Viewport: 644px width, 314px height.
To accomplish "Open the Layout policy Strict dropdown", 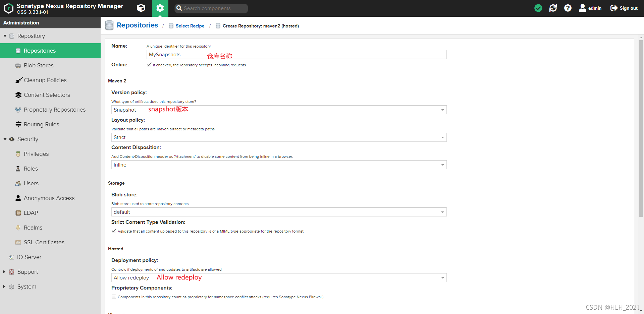I will pos(279,137).
